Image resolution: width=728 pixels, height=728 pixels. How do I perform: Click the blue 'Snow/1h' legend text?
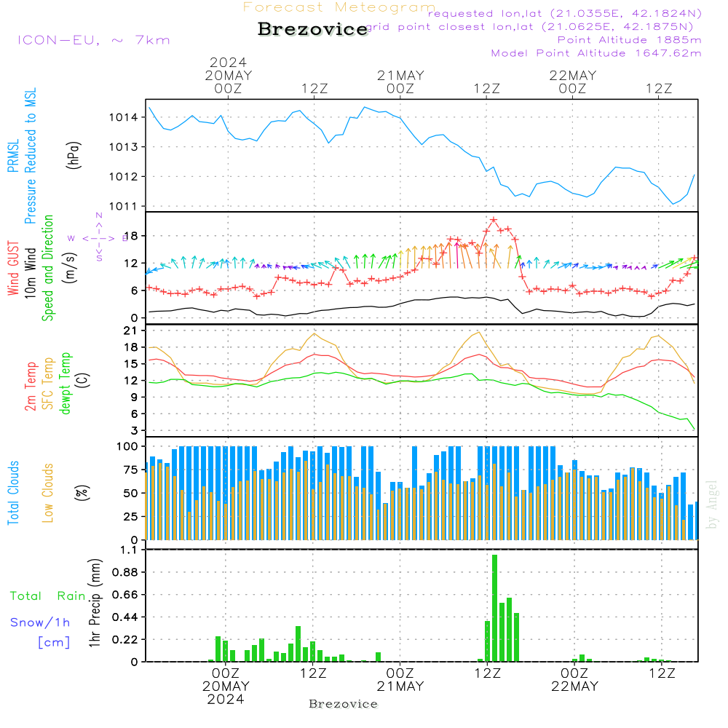pos(40,622)
